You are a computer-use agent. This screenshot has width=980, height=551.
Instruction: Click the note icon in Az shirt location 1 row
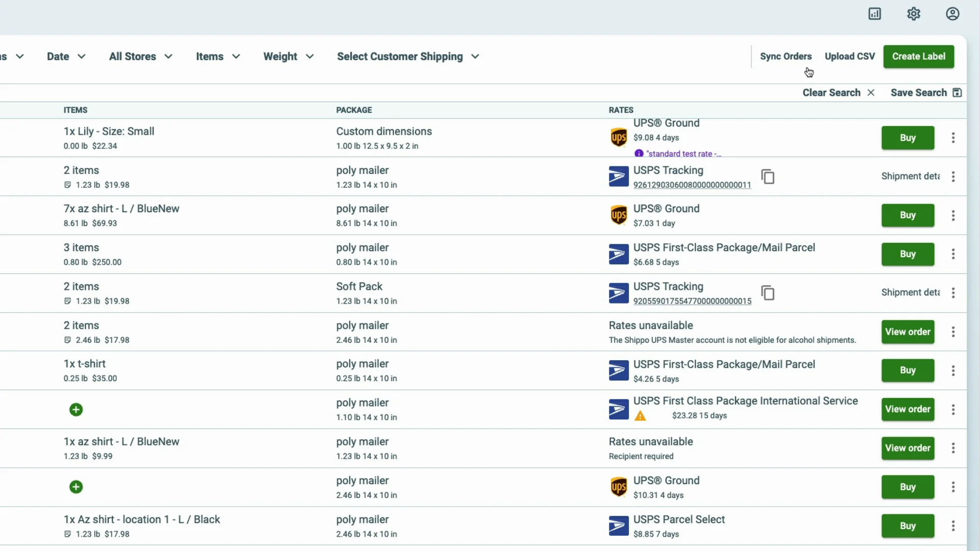(67, 534)
